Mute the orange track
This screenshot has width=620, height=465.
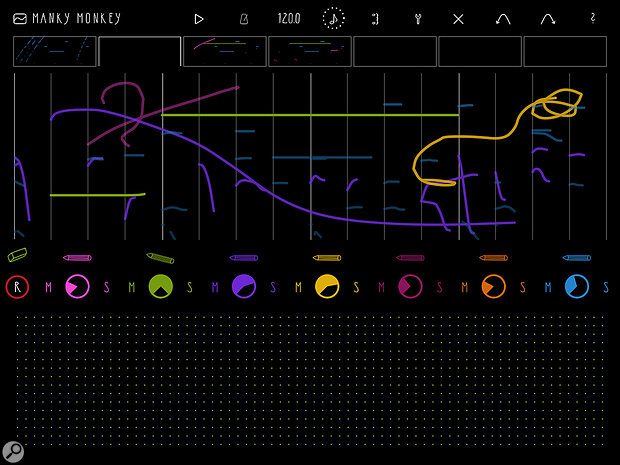[465, 287]
